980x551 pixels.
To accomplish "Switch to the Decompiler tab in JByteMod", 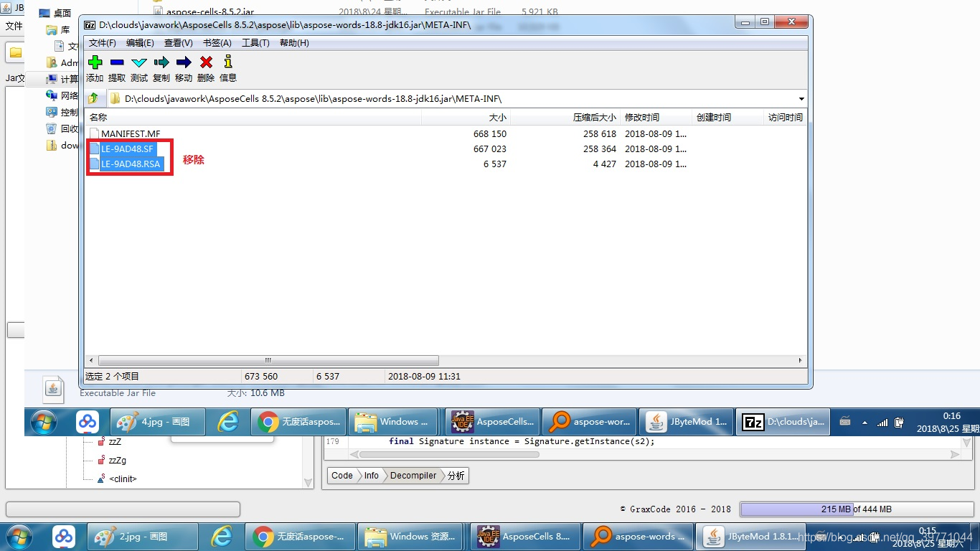I will coord(413,476).
